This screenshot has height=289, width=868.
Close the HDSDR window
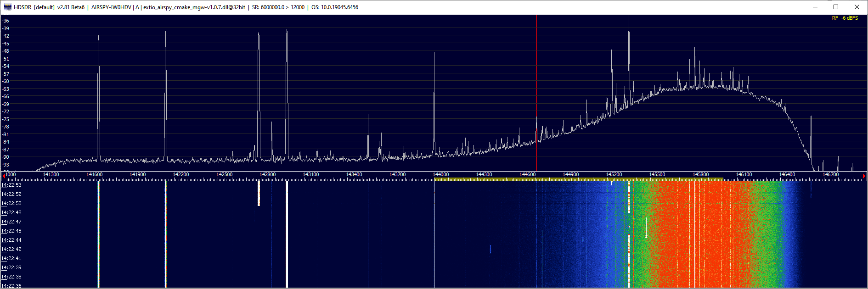857,7
